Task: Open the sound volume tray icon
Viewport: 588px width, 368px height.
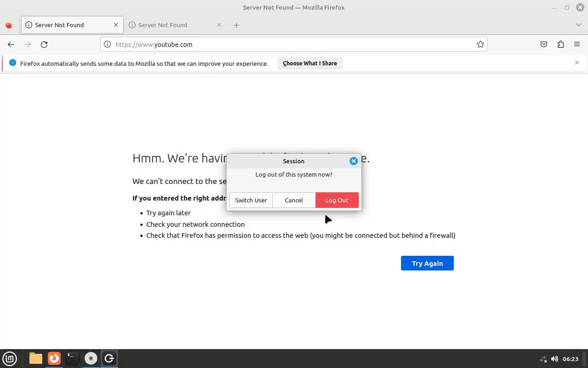Action: point(554,359)
